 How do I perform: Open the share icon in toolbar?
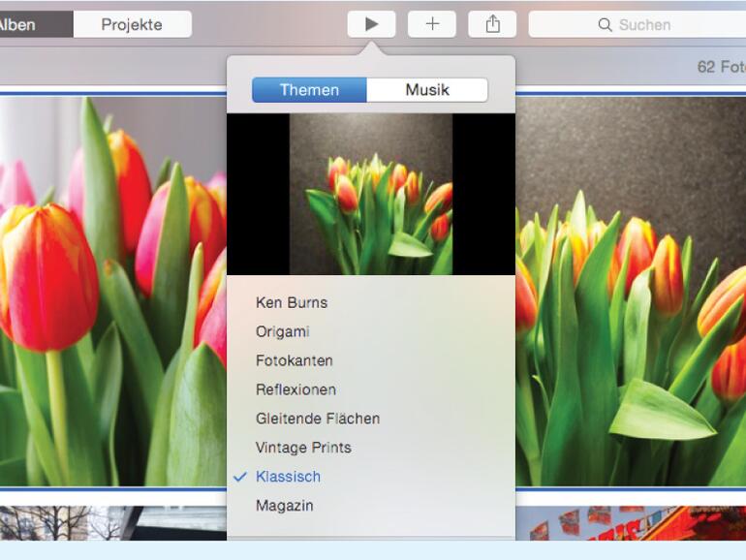pyautogui.click(x=492, y=24)
